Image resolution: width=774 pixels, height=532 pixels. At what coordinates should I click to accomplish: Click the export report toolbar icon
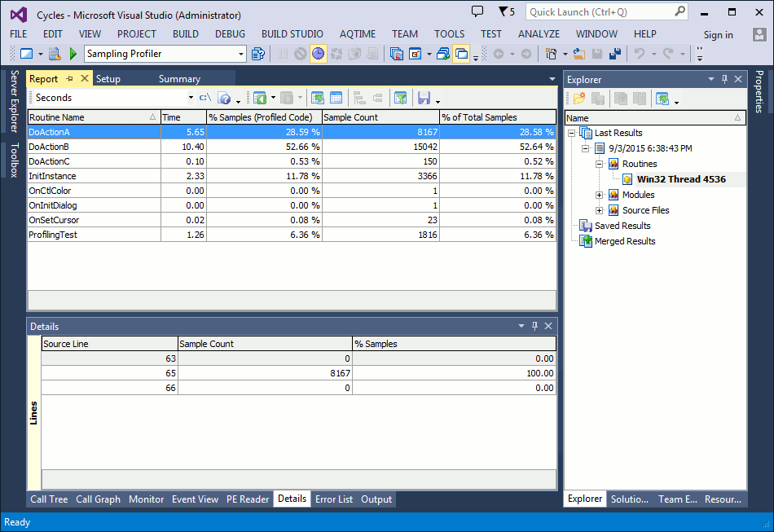pyautogui.click(x=319, y=97)
